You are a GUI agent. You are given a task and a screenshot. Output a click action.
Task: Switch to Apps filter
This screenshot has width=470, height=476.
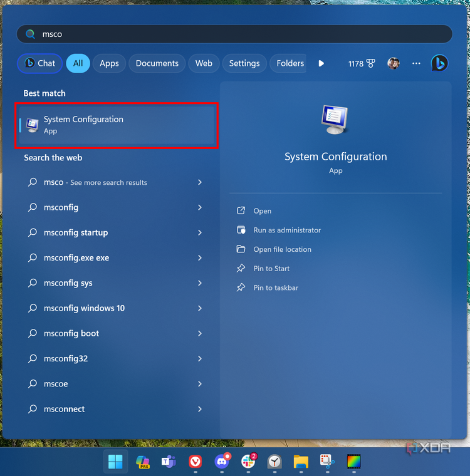[109, 63]
